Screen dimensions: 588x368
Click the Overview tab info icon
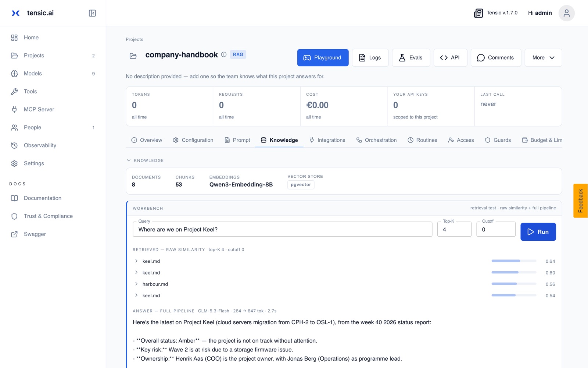[134, 140]
